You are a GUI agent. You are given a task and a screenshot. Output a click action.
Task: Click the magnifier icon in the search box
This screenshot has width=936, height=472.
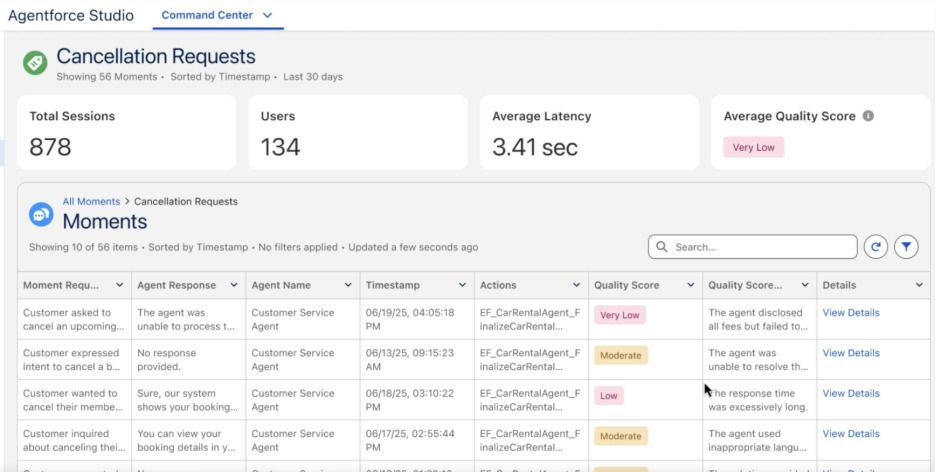click(661, 246)
